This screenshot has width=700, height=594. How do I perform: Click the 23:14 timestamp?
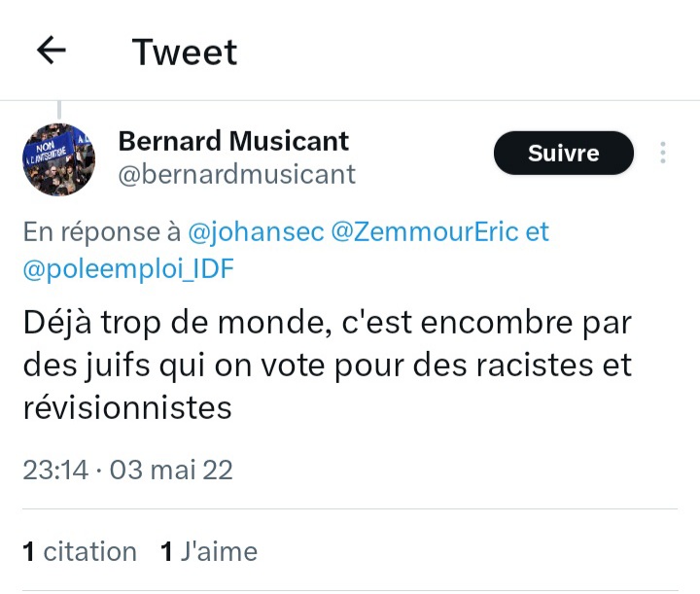click(54, 471)
